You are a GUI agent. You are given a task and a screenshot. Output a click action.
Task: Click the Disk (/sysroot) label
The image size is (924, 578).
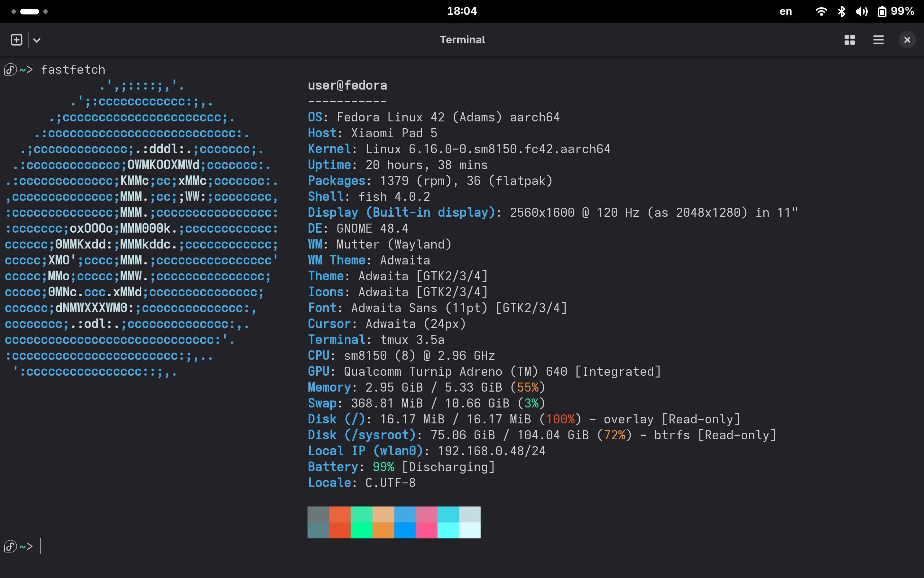pyautogui.click(x=362, y=435)
